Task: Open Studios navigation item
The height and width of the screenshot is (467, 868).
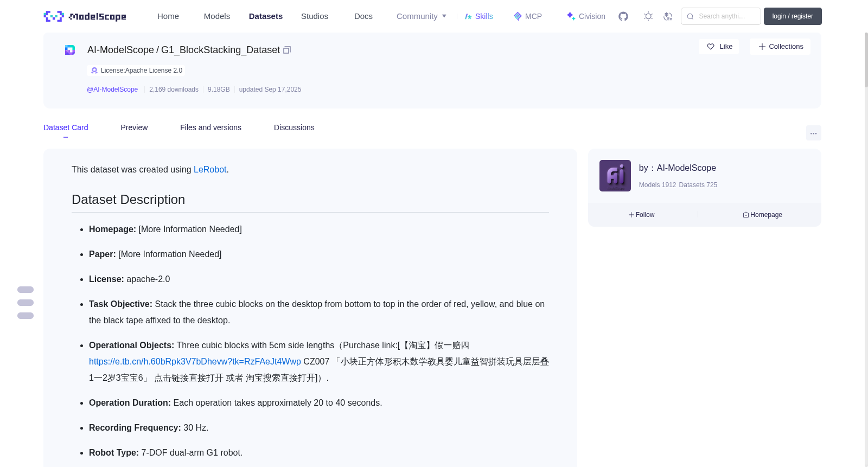Action: pyautogui.click(x=315, y=16)
